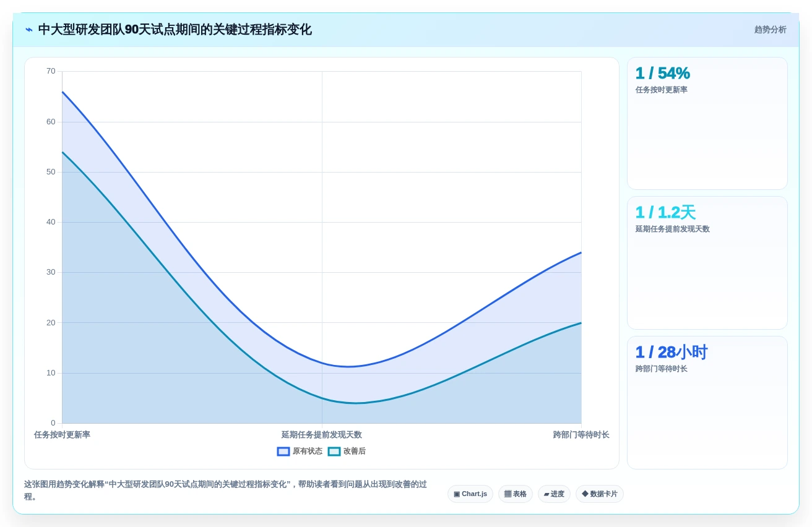Click the Chart.js tag
812x527 pixels.
pos(470,494)
